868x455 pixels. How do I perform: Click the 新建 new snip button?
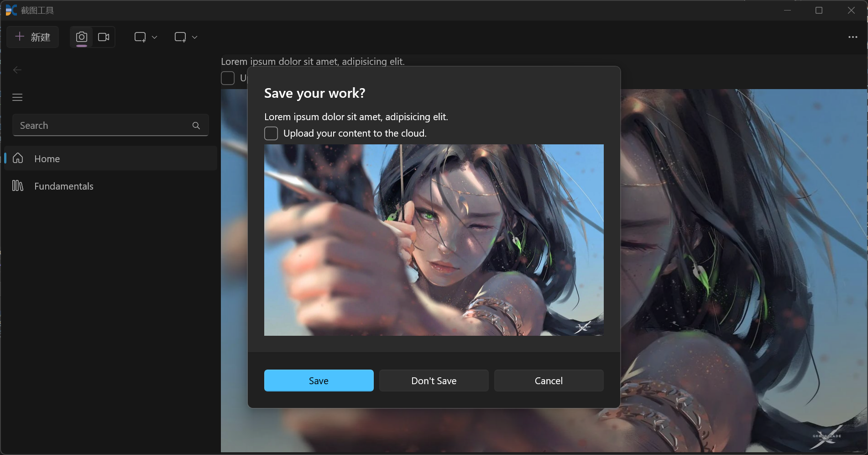pyautogui.click(x=32, y=37)
